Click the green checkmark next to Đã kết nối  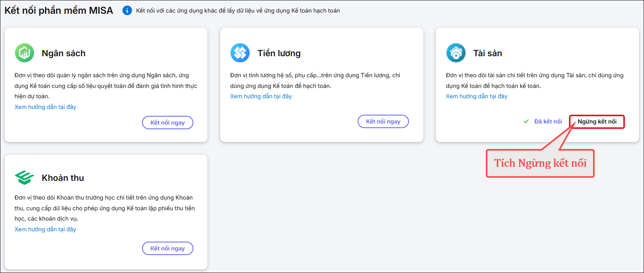526,122
